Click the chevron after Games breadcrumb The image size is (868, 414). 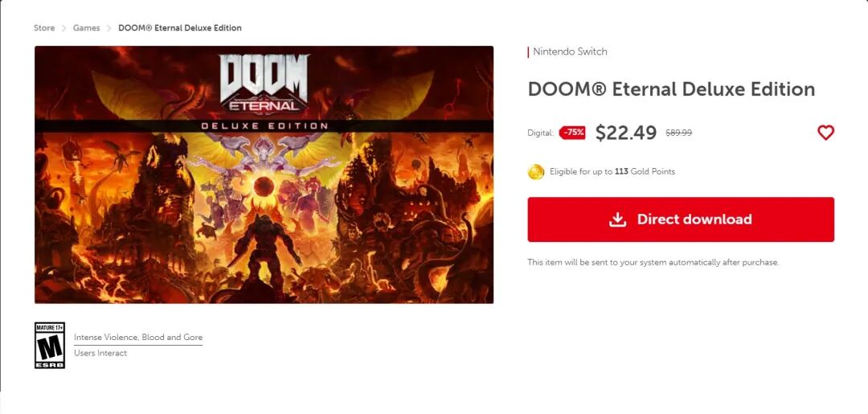[109, 27]
